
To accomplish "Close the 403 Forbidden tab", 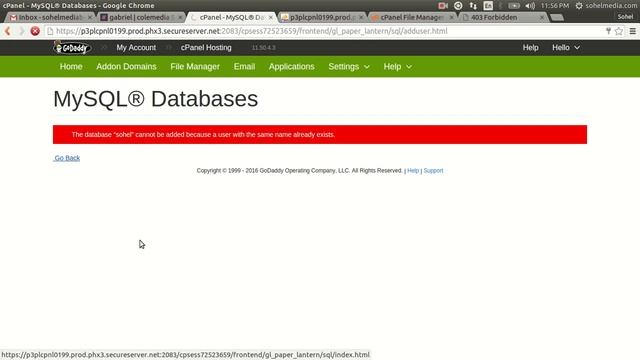I will [542, 17].
